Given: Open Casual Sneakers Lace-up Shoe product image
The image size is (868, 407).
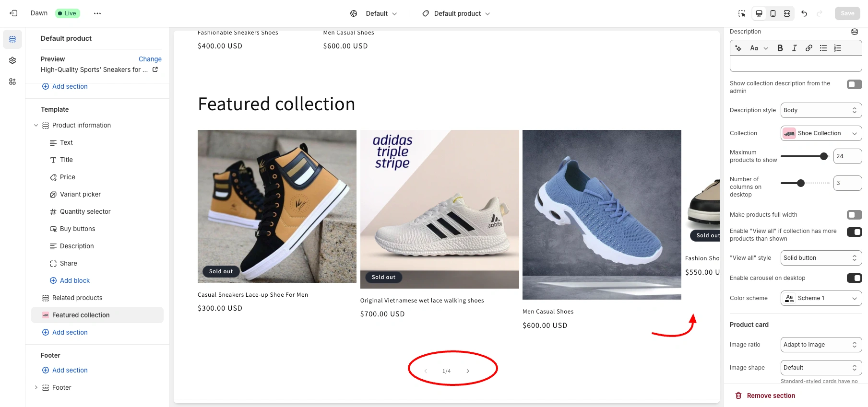Looking at the screenshot, I should (277, 206).
